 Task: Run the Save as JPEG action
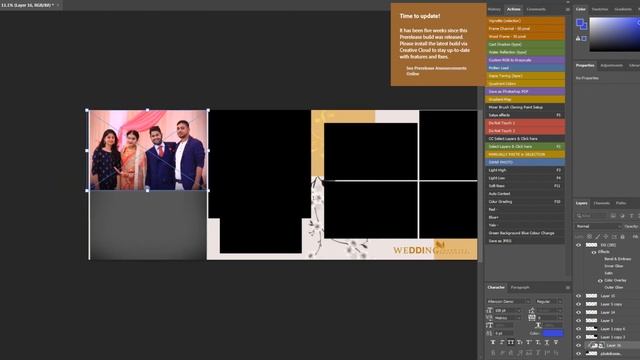(x=525, y=241)
